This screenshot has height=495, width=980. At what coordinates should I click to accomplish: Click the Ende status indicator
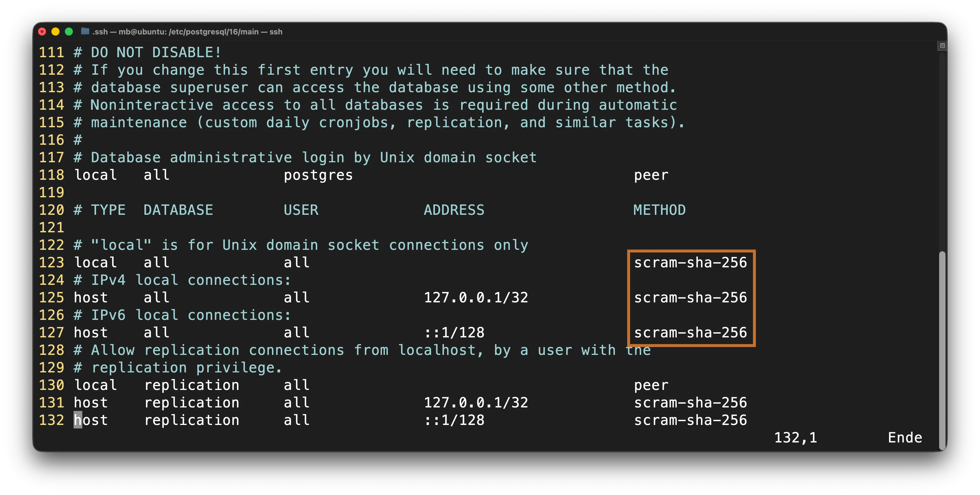click(904, 437)
